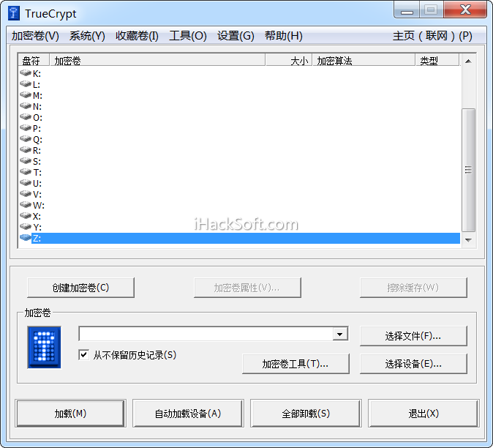Open the 设置(G) menu
493x448 pixels.
point(236,36)
